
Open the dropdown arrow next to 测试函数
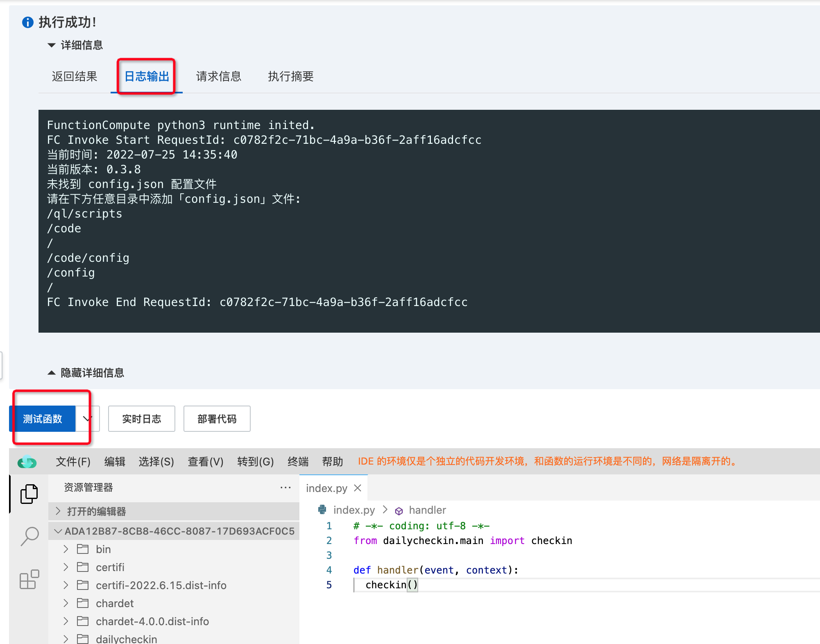tap(87, 419)
